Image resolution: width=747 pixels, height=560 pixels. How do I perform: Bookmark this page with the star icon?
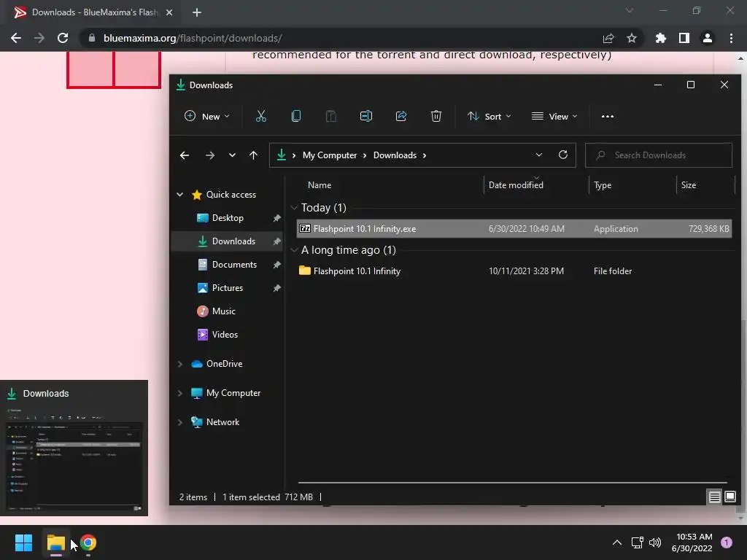tap(632, 38)
